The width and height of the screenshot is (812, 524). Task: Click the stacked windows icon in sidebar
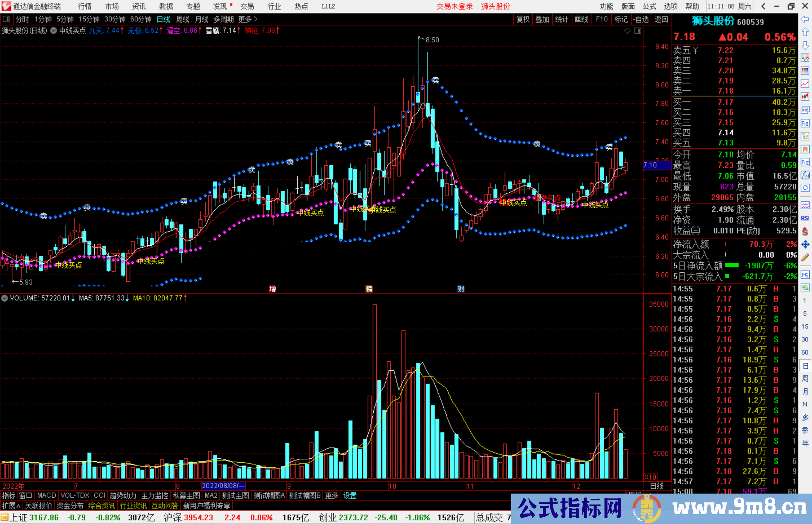coord(805,110)
